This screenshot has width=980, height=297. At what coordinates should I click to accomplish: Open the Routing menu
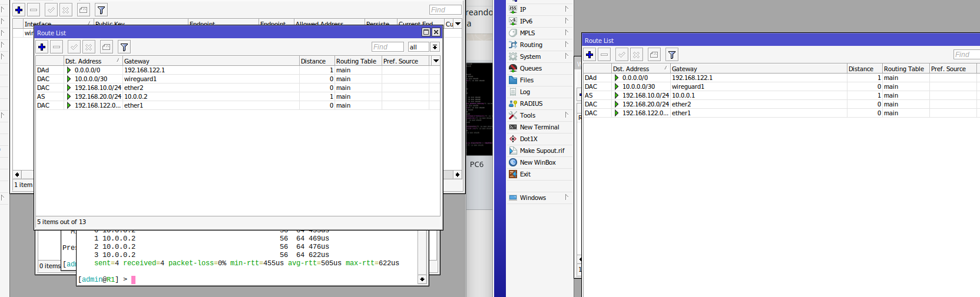[539, 45]
